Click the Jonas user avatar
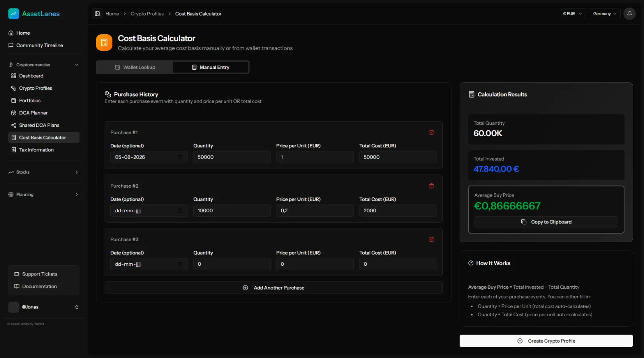Screen dimensions: 644x358 click(14, 307)
